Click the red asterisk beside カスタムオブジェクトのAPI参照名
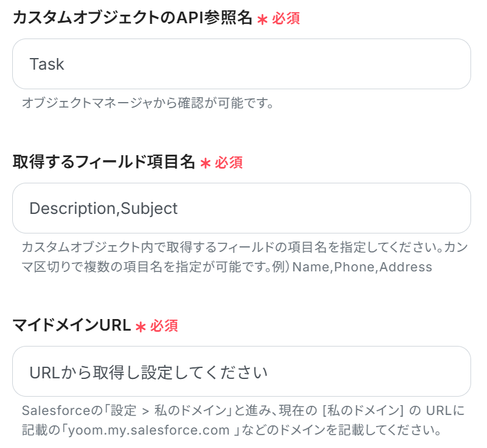This screenshot has width=487, height=448. [x=262, y=20]
